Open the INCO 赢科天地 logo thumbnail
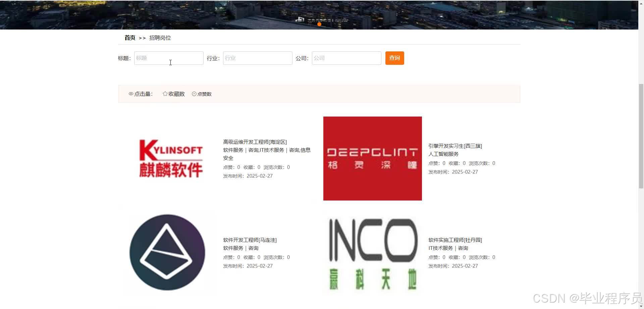Viewport: 644px width, 309px height. pos(372,253)
